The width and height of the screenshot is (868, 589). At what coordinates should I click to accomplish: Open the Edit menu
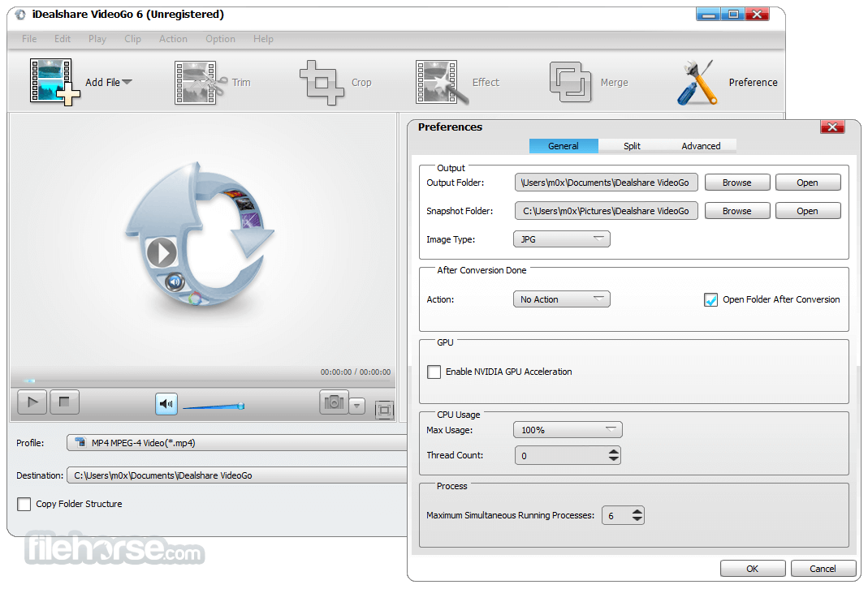tap(62, 39)
